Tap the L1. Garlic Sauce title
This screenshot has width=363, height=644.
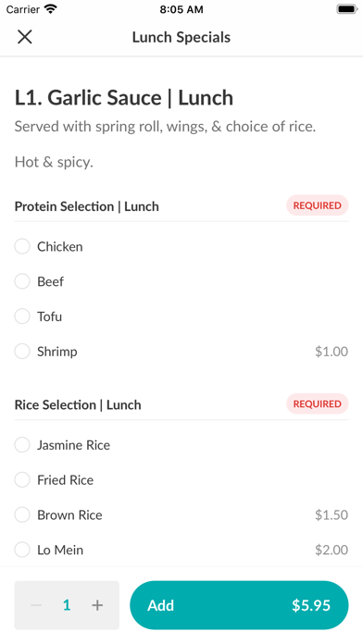[x=124, y=98]
